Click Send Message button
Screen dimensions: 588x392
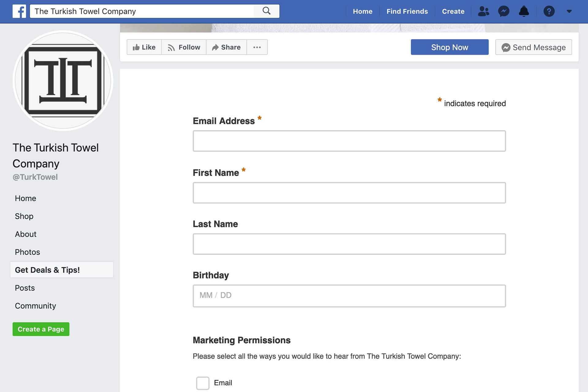[x=533, y=47]
